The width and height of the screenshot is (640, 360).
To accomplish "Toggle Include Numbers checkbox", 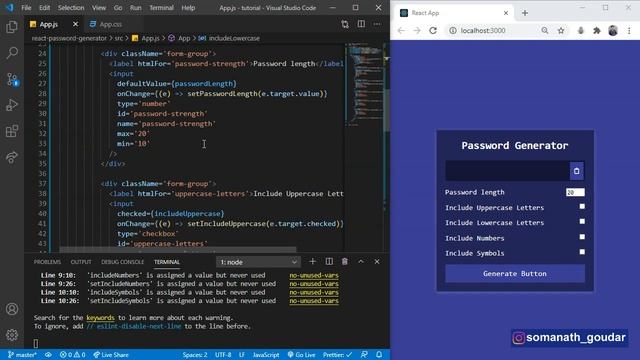I will (582, 237).
